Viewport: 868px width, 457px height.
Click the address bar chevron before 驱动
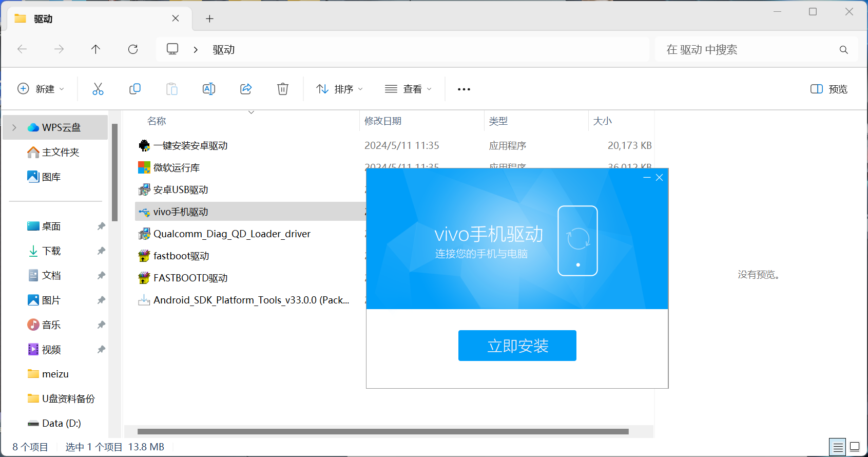coord(196,50)
